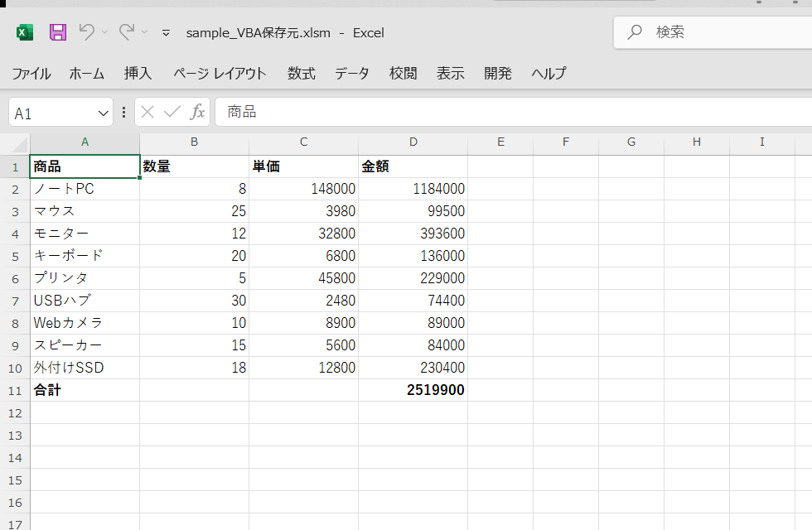Viewport: 812px width, 530px height.
Task: Click the Name Box showing A1
Action: click(x=51, y=113)
